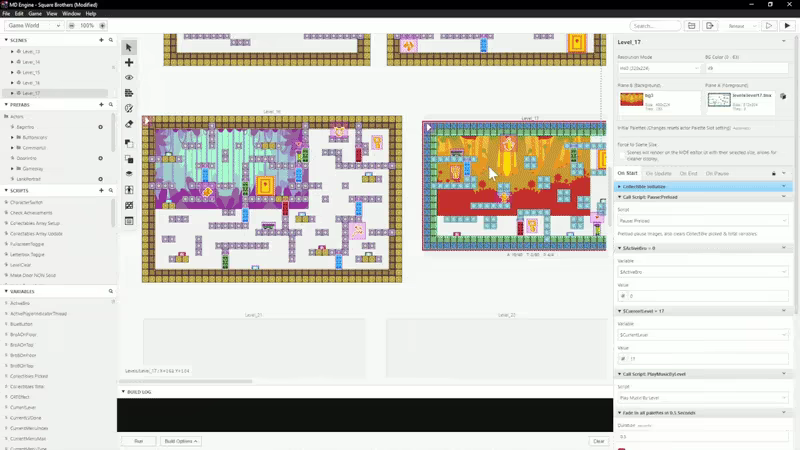The height and width of the screenshot is (450, 800).
Task: Open the Build Options button
Action: [181, 441]
